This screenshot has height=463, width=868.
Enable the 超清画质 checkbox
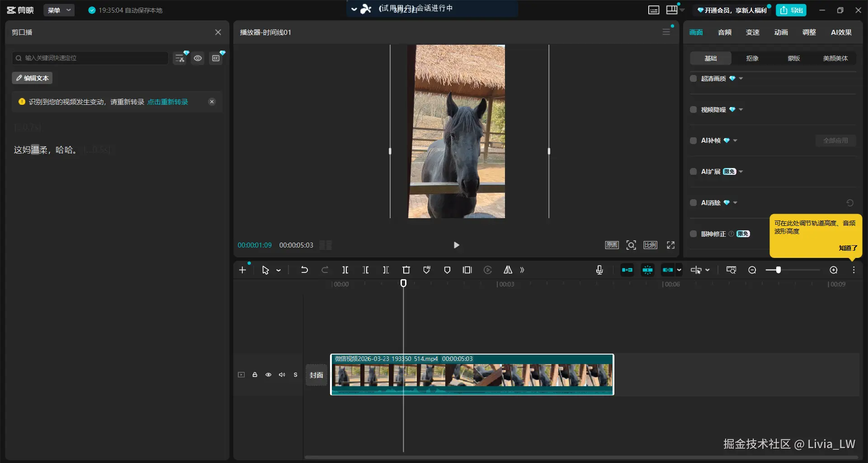tap(693, 79)
